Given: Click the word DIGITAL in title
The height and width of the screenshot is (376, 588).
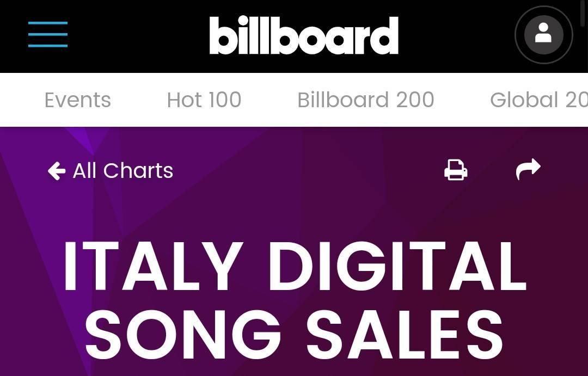Looking at the screenshot, I should [398, 266].
